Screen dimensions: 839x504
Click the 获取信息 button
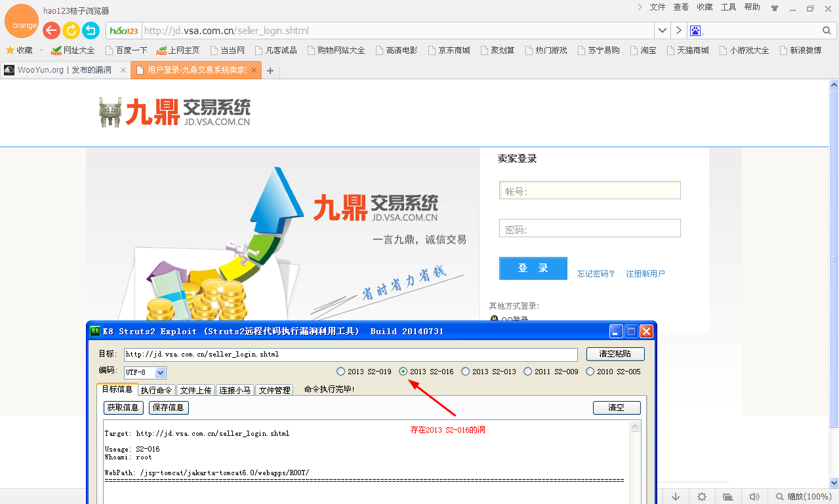point(123,408)
